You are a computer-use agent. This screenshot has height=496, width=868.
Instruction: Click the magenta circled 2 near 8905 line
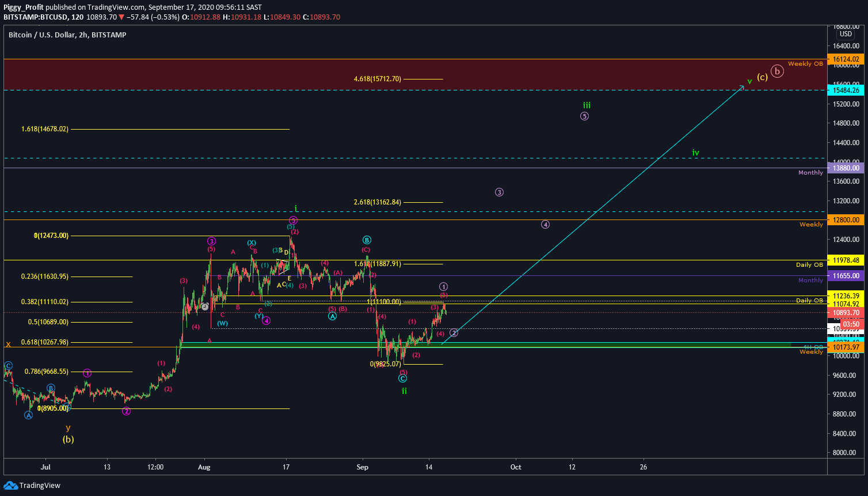(127, 411)
